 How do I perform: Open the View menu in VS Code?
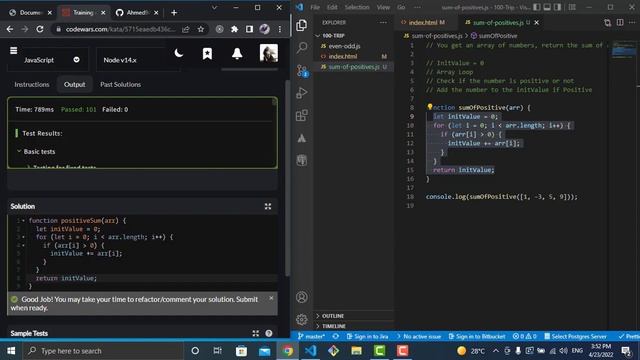tap(383, 7)
